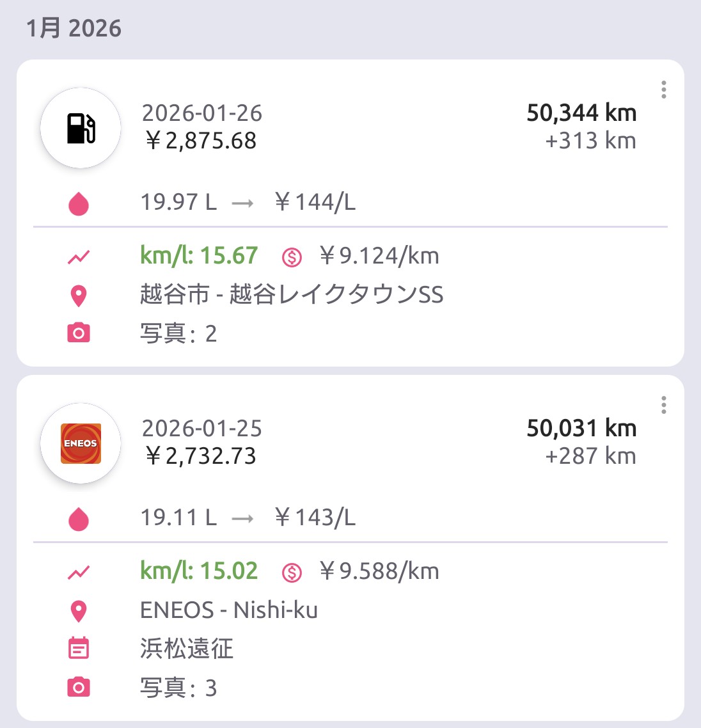The width and height of the screenshot is (701, 728).
Task: Select the 50,344 km odometer reading
Action: (581, 113)
